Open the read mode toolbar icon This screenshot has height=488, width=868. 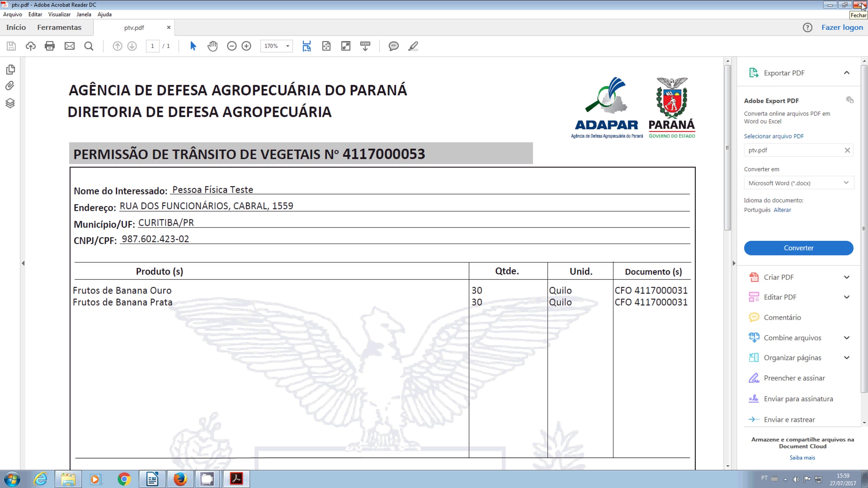365,46
